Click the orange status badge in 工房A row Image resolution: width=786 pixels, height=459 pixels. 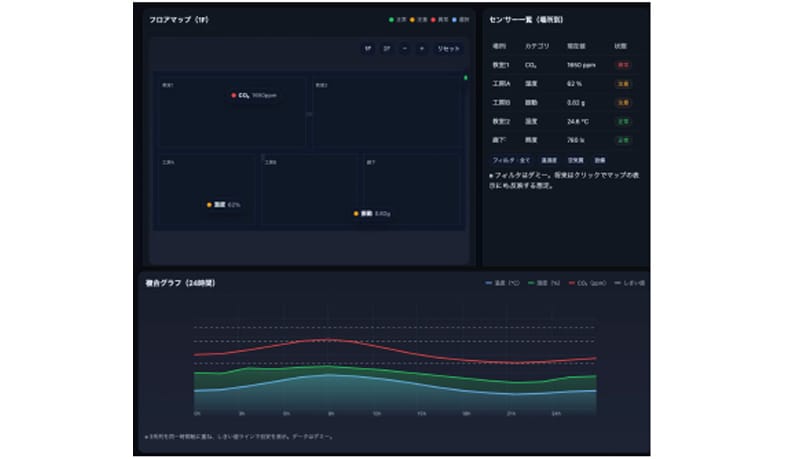pos(622,83)
